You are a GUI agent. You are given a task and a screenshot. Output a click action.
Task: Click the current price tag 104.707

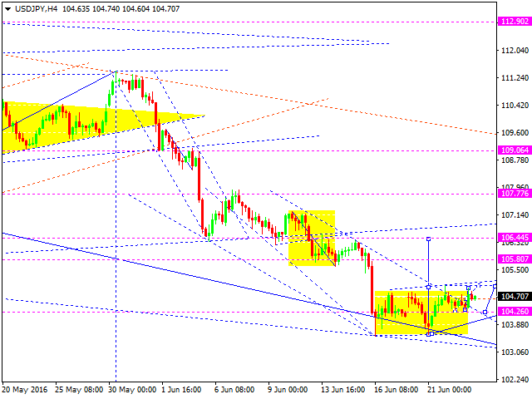pos(515,297)
